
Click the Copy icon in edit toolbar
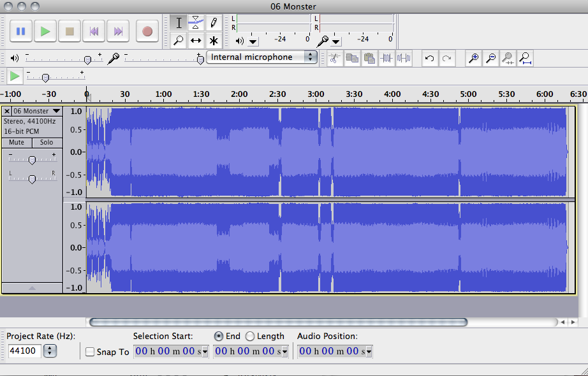coord(352,58)
